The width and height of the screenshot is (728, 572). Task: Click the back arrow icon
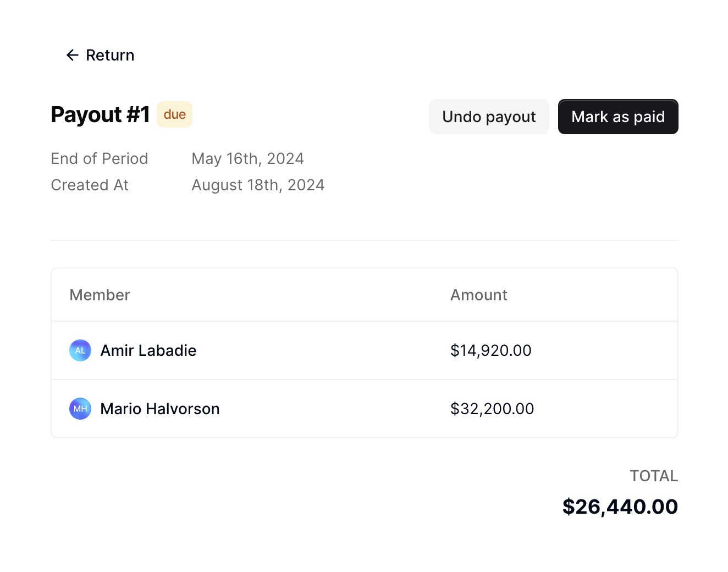pyautogui.click(x=72, y=55)
